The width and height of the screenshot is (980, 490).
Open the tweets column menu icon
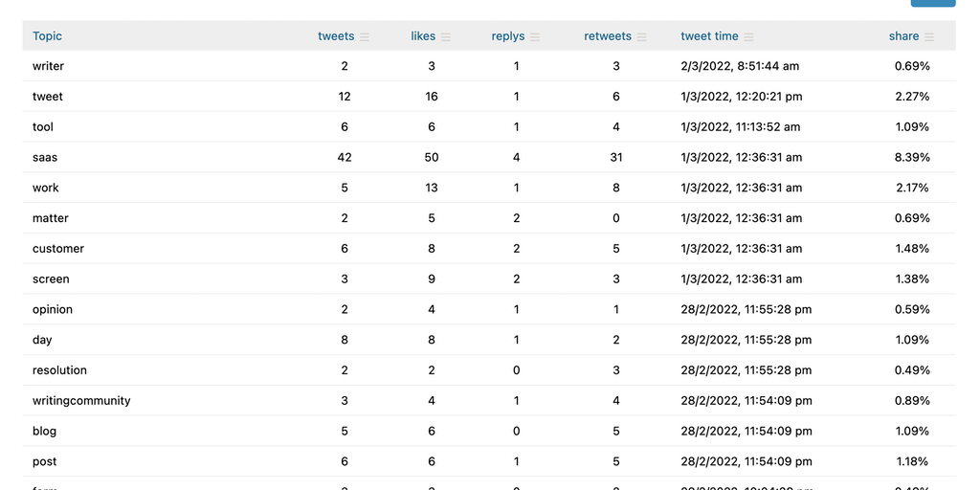tap(365, 37)
